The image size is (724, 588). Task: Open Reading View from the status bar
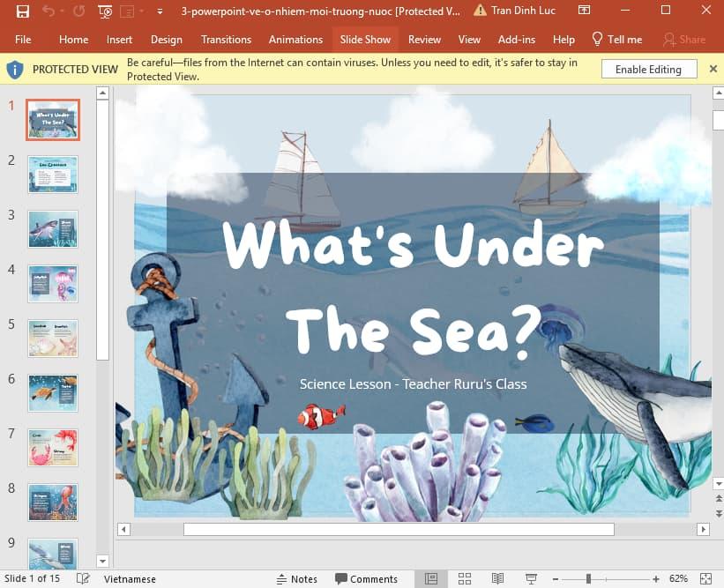(x=496, y=579)
